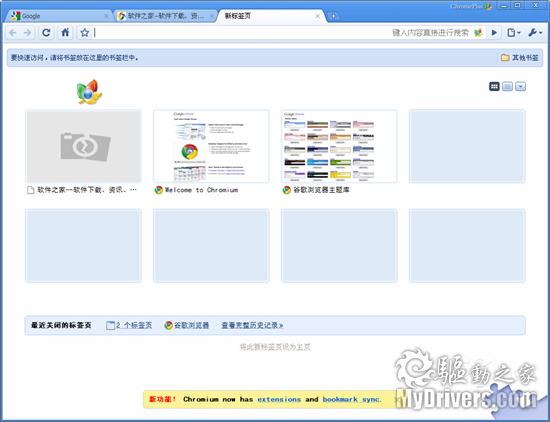Bookmark this page with star icon

pos(85,33)
